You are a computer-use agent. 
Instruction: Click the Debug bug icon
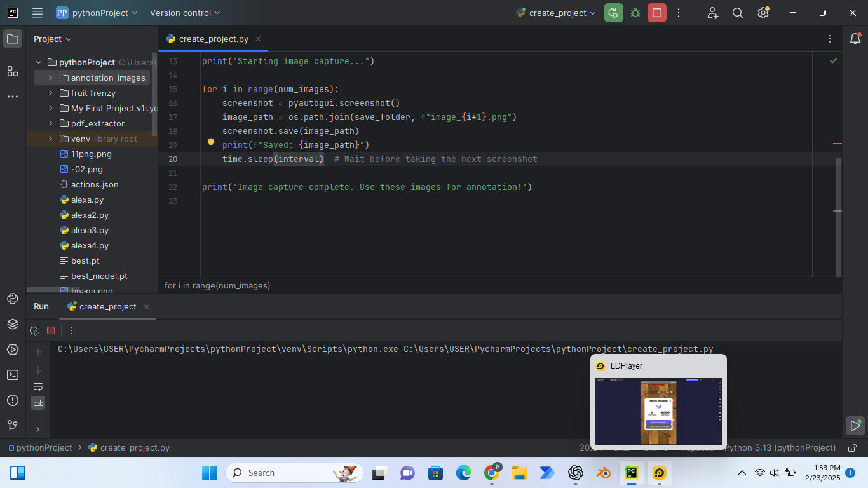coord(635,13)
